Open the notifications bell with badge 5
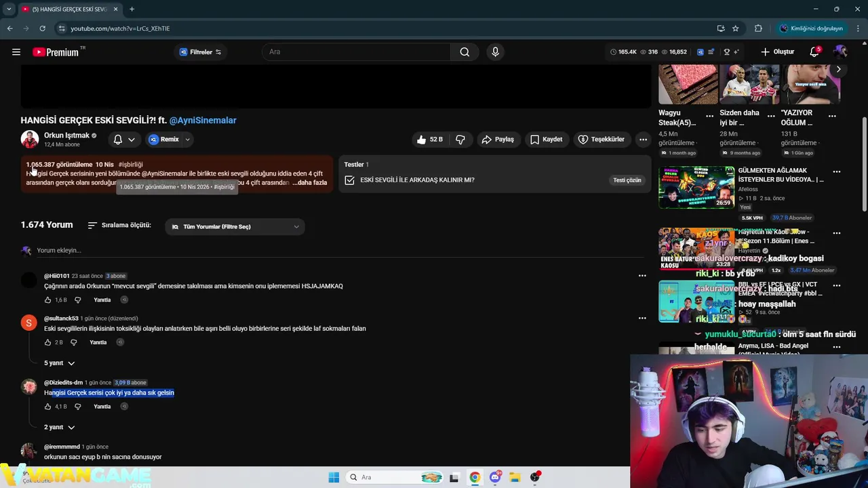868x488 pixels. (x=814, y=52)
